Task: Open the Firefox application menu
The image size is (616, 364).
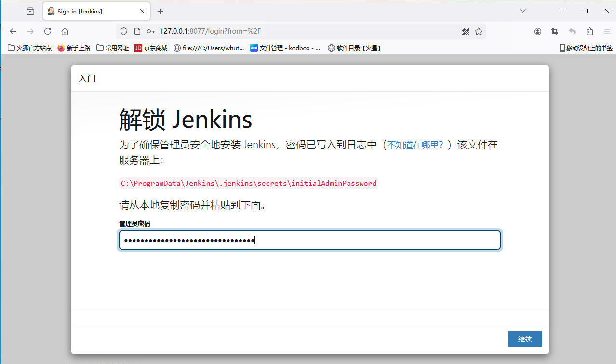Action: point(607,31)
